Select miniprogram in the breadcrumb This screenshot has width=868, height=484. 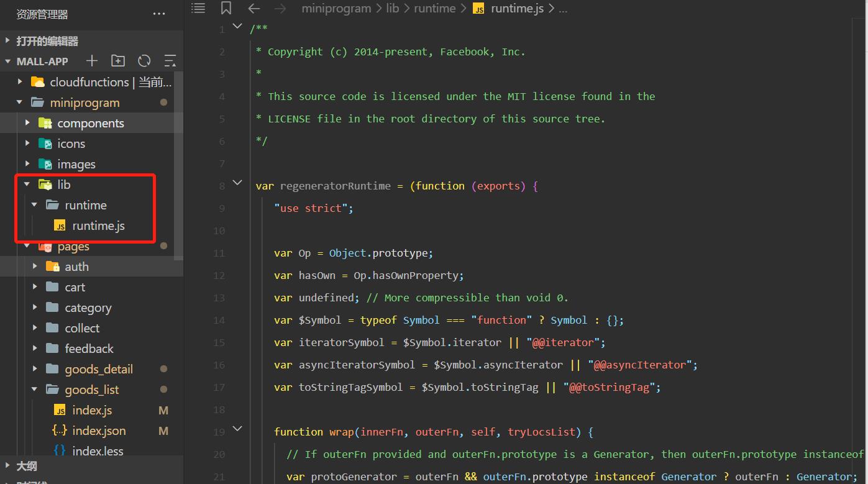point(336,9)
